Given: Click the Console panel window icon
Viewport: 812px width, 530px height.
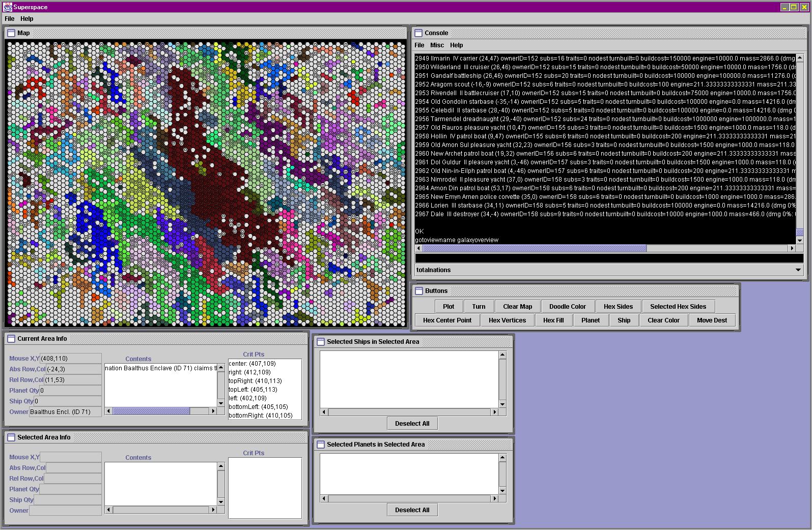Looking at the screenshot, I should [418, 33].
